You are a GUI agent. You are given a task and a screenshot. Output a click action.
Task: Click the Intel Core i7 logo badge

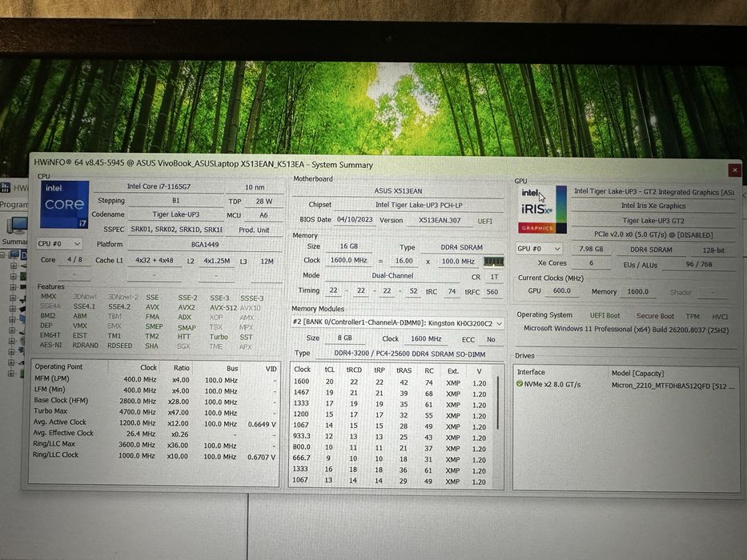(x=64, y=205)
